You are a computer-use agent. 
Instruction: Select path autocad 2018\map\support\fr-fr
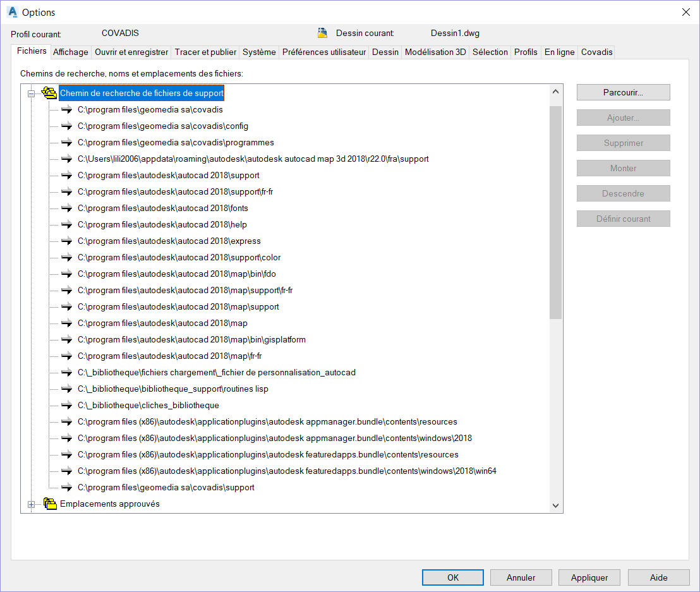(x=185, y=291)
